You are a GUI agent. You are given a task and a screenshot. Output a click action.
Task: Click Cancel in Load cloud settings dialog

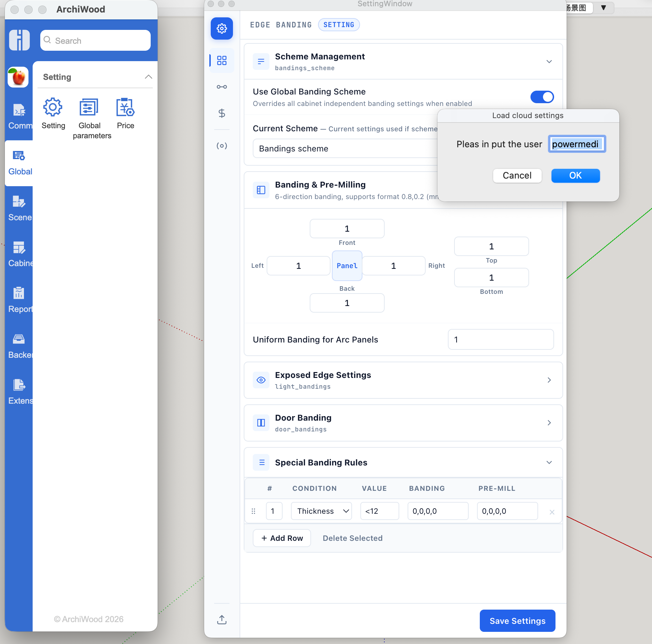tap(517, 175)
